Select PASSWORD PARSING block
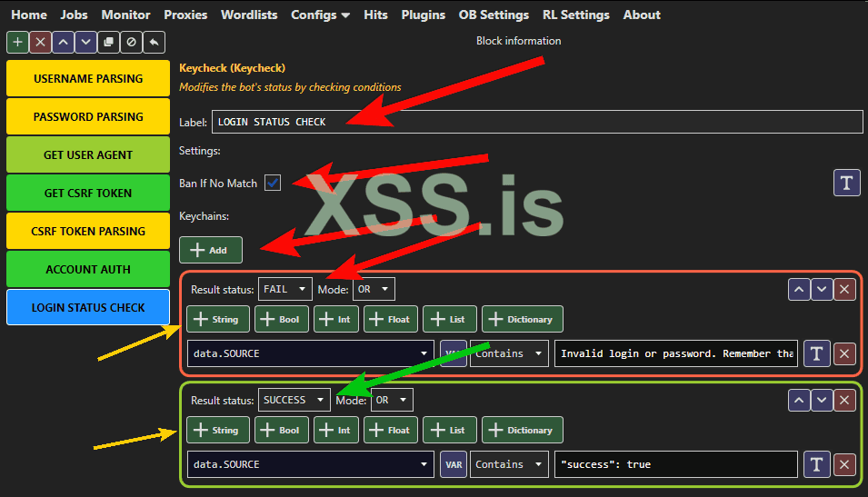 tap(88, 117)
